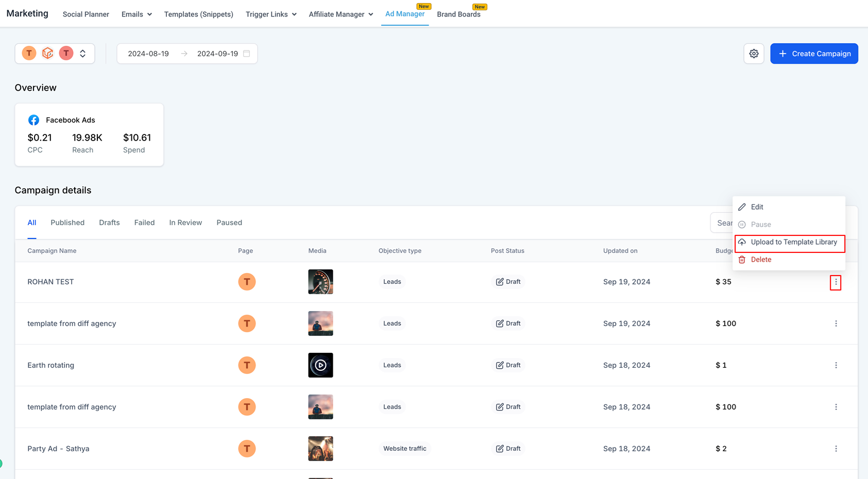The height and width of the screenshot is (479, 868).
Task: Click the page avatar icon on ROHAN TEST row
Action: pyautogui.click(x=247, y=282)
